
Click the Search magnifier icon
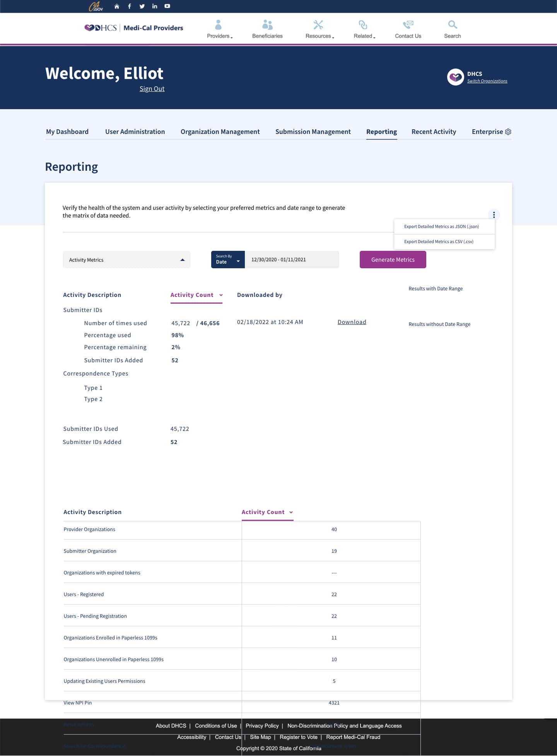[453, 25]
